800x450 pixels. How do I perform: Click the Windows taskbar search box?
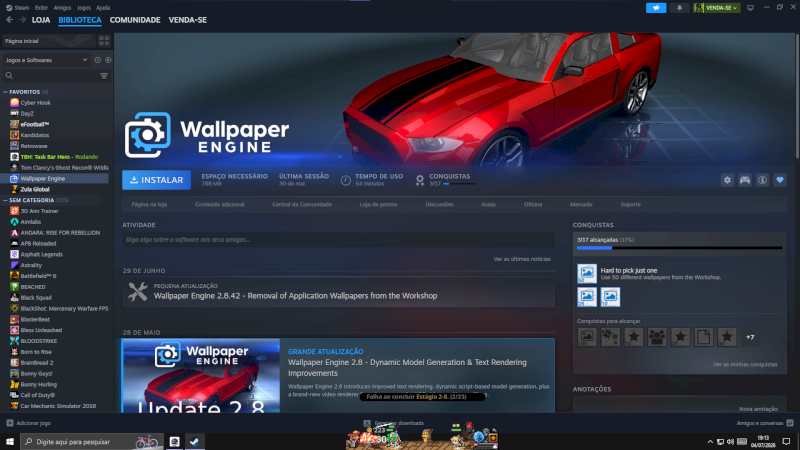coord(92,441)
